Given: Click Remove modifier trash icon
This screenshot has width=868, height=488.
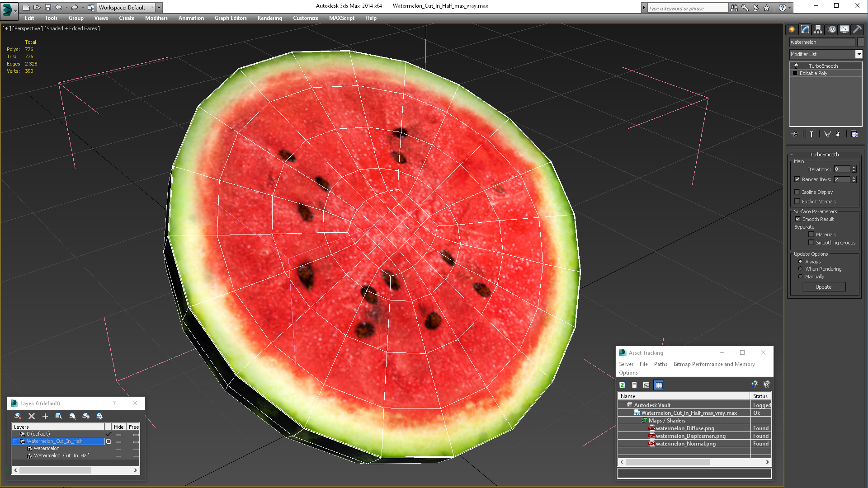Looking at the screenshot, I should click(x=838, y=134).
